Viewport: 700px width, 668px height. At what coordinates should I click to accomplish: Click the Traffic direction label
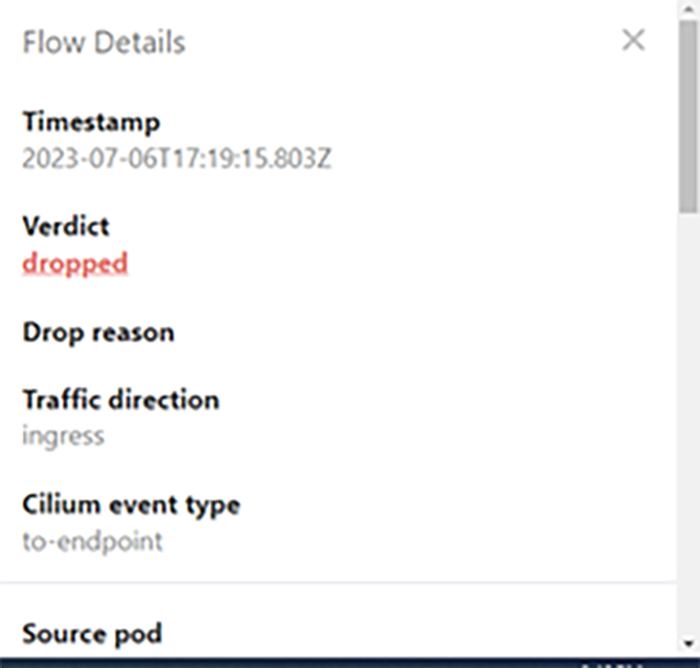tap(120, 400)
